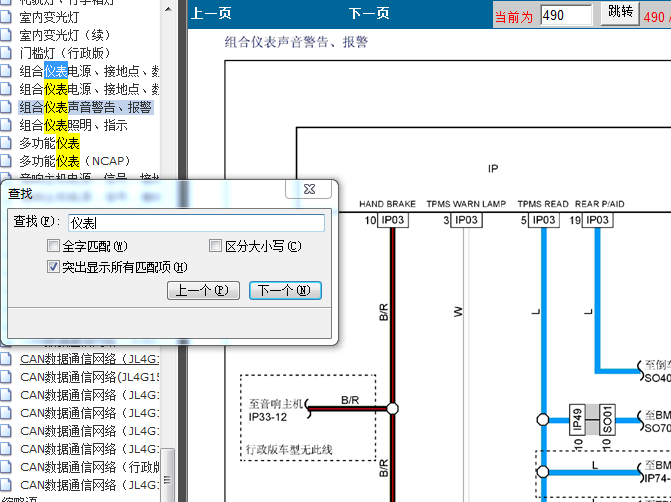Click the IP49 connector in the diagram
The image size is (671, 502).
coord(578,419)
